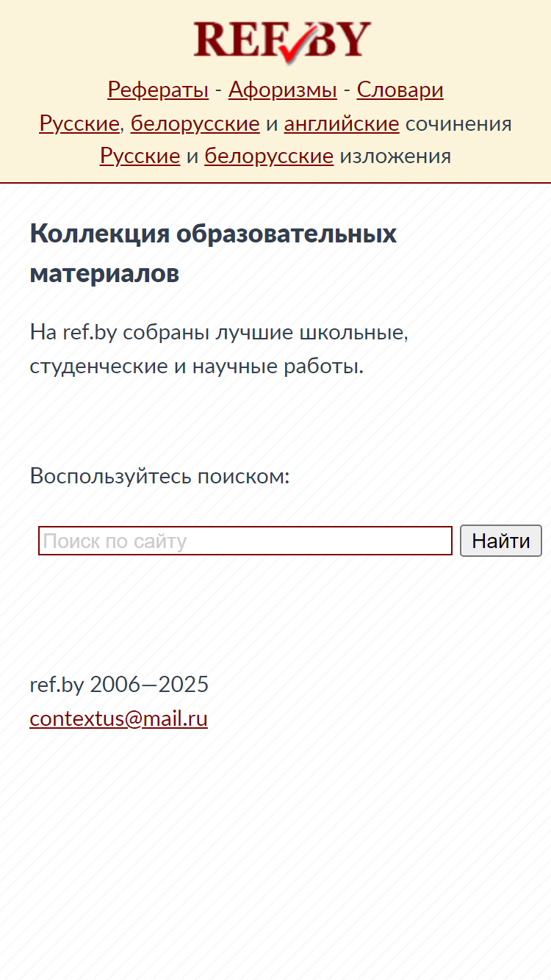Click the ref.by 2006—2025 copyright text
551x980 pixels.
(119, 684)
